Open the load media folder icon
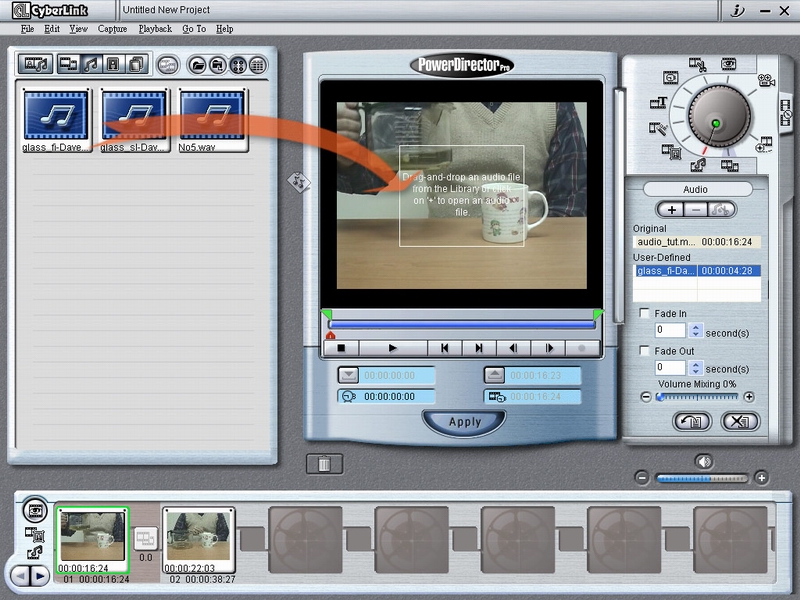The width and height of the screenshot is (800, 600). [197, 65]
